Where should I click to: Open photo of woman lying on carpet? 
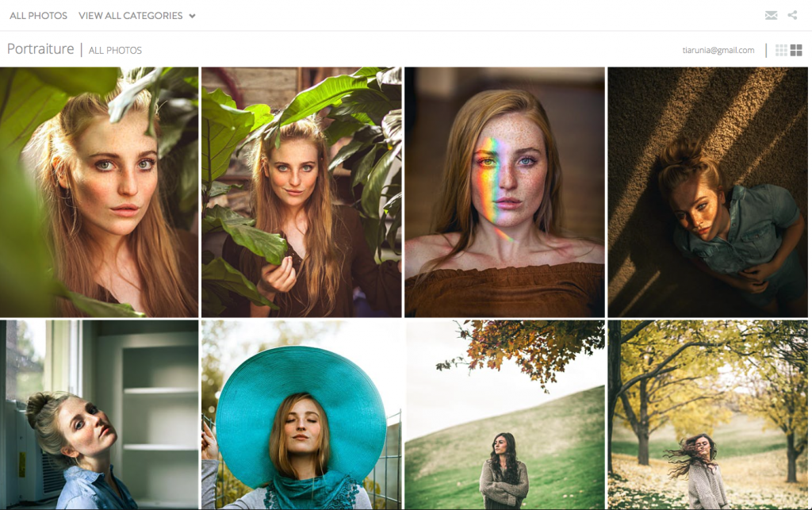click(707, 192)
